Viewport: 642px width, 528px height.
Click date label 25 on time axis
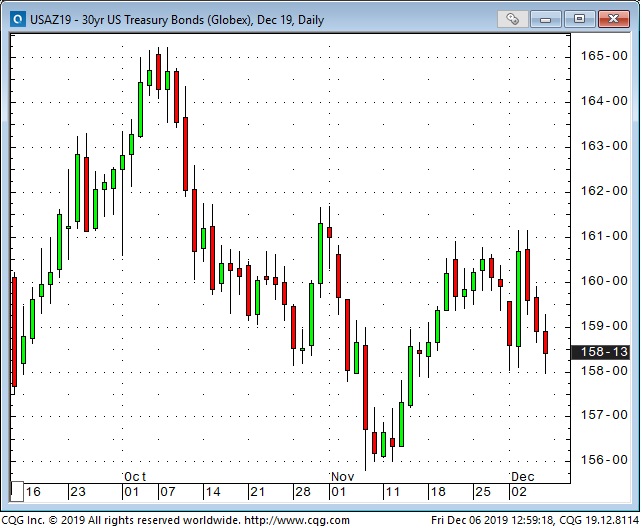tap(482, 492)
